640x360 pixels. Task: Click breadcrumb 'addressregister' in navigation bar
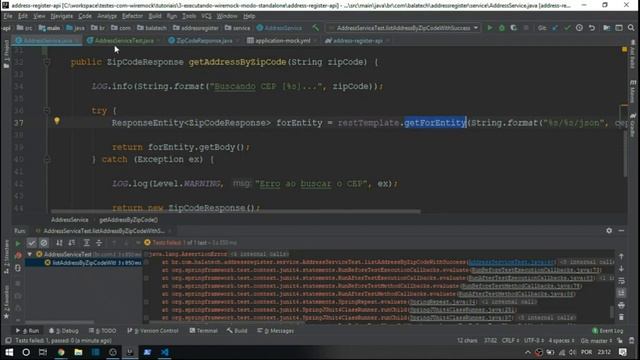point(196,28)
